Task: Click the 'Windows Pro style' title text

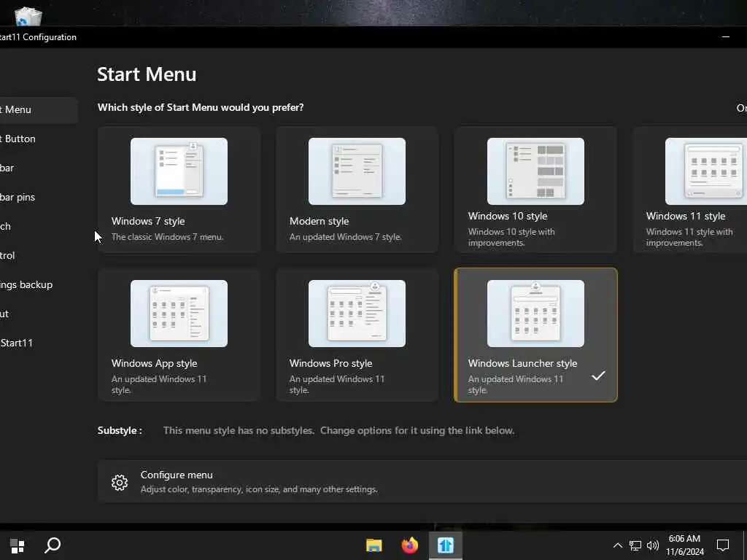Action: pos(331,363)
